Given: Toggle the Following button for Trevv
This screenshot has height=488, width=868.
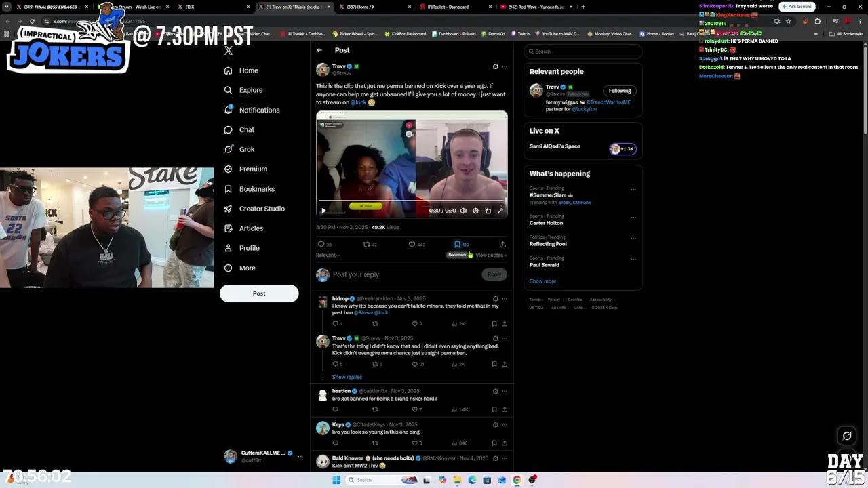Looking at the screenshot, I should [620, 91].
